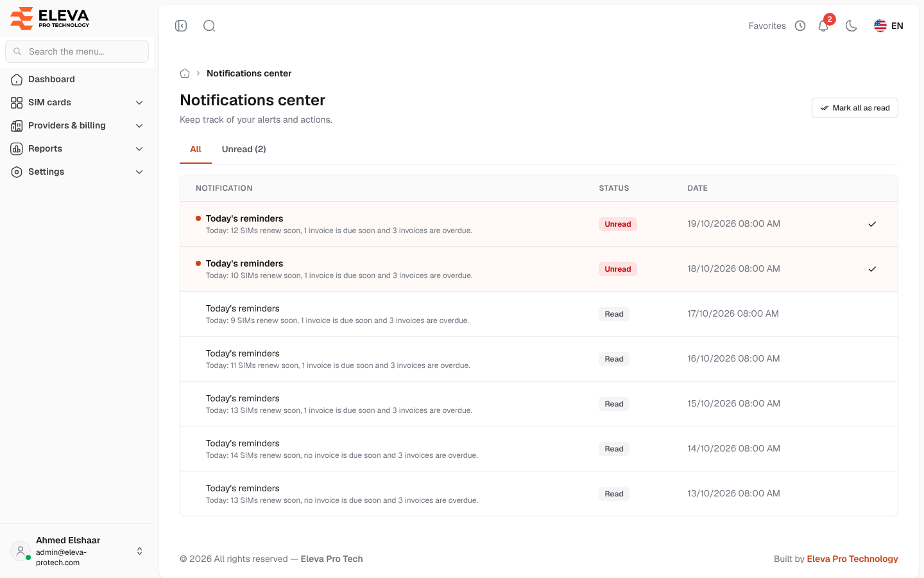Open Dashboard from the sidebar

pyautogui.click(x=77, y=80)
